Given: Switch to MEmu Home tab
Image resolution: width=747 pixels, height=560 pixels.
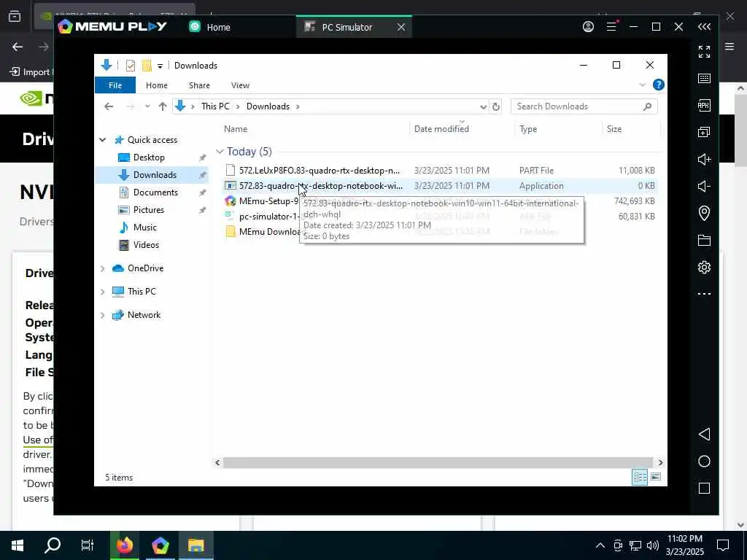Looking at the screenshot, I should click(x=209, y=27).
